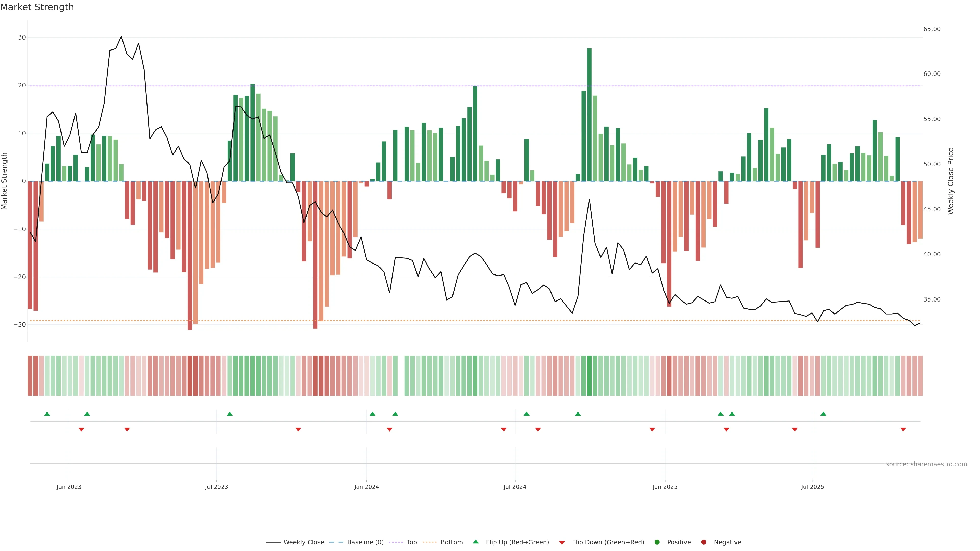
Task: Click the green Positive circle legend icon
Action: [657, 542]
